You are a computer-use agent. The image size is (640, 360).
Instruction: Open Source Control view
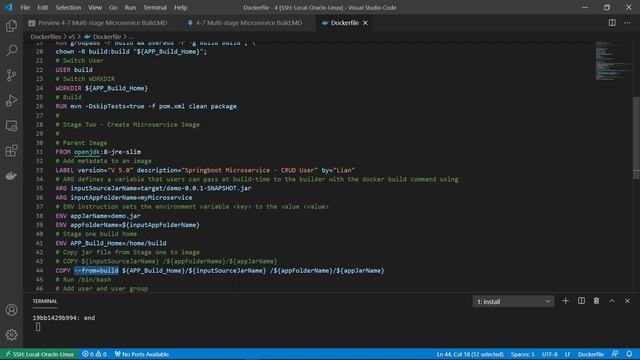(11, 76)
